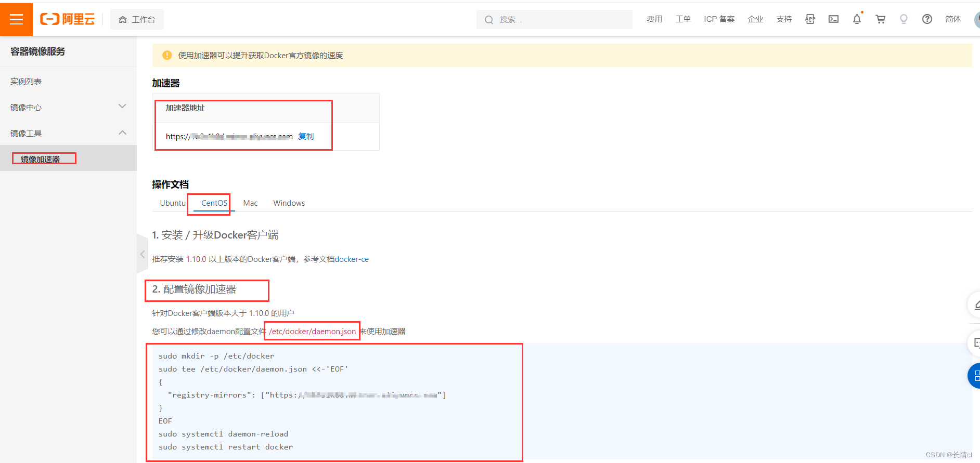
Task: Launch Cloud Shell terminal icon
Action: click(833, 19)
